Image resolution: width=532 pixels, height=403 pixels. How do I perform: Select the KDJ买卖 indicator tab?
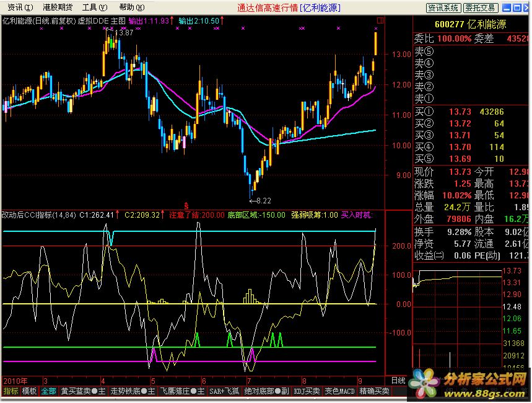click(x=307, y=391)
